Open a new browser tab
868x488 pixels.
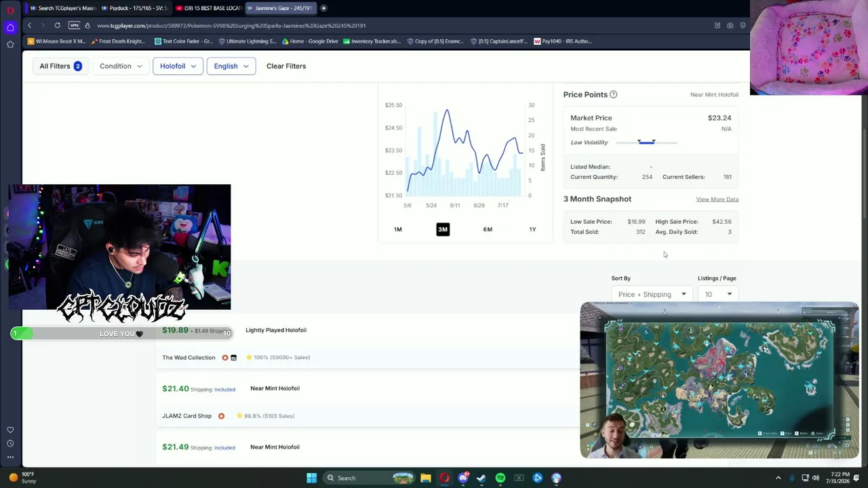[x=323, y=8]
